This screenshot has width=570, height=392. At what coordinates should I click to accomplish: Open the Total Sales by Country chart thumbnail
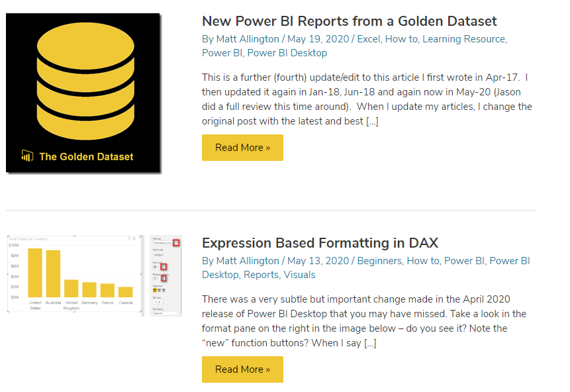(93, 275)
